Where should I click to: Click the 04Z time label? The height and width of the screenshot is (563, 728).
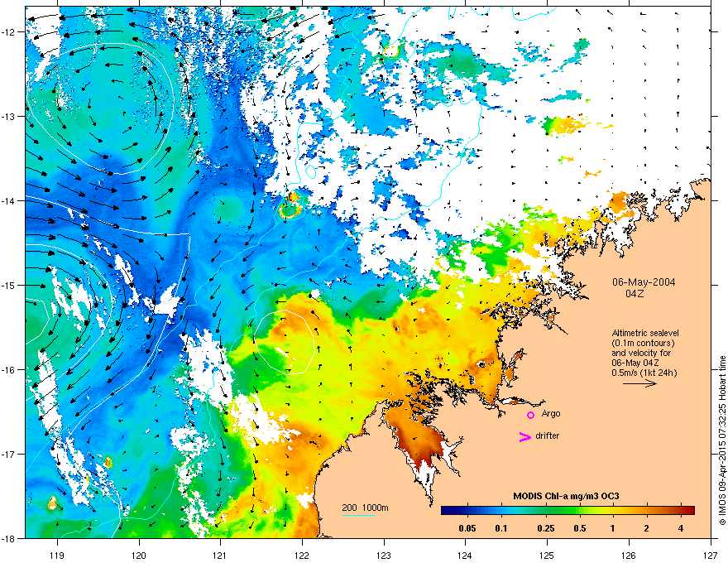635,294
